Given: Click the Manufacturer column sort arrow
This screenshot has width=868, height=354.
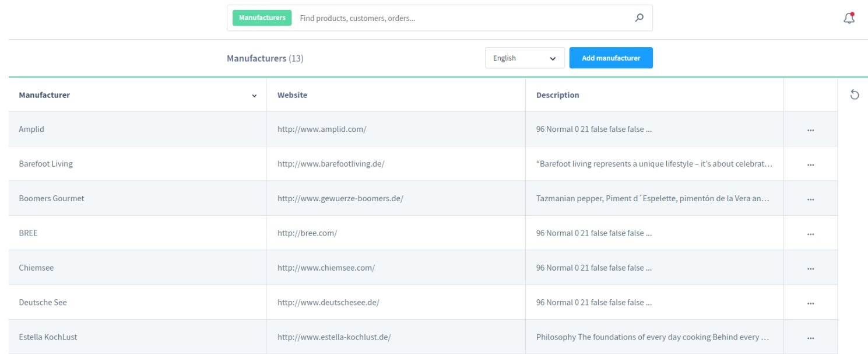Looking at the screenshot, I should (x=254, y=96).
